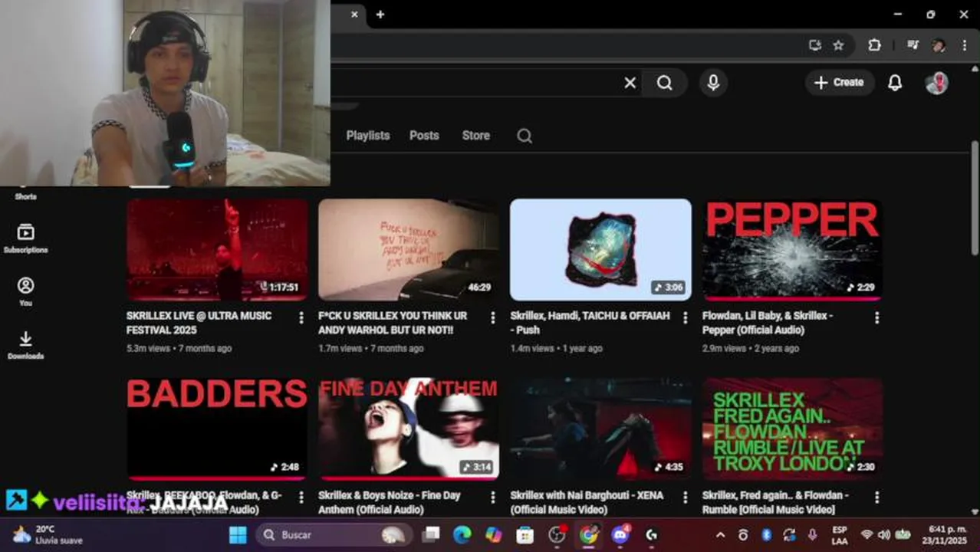The height and width of the screenshot is (552, 980).
Task: Play the XENA 4:35 thumbnail
Action: click(x=600, y=429)
